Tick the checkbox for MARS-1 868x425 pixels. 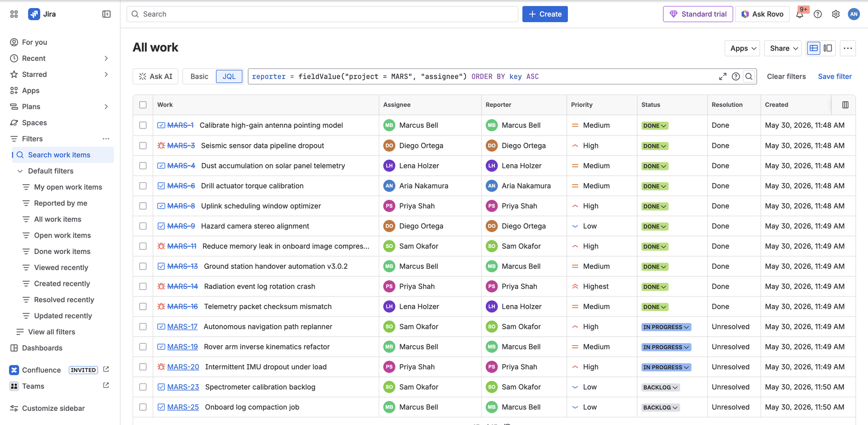[143, 125]
